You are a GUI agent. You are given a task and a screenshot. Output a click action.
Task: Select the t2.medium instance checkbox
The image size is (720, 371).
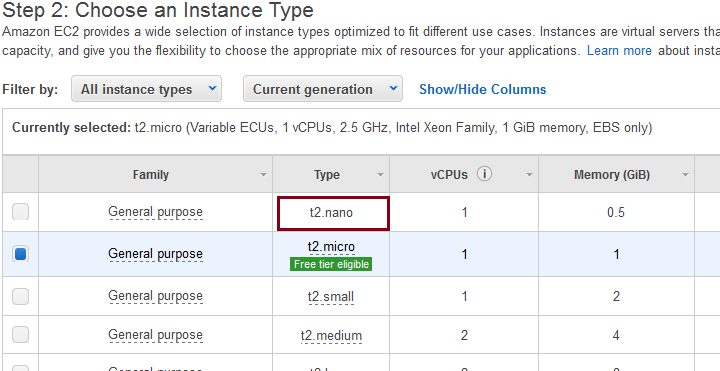(x=20, y=335)
